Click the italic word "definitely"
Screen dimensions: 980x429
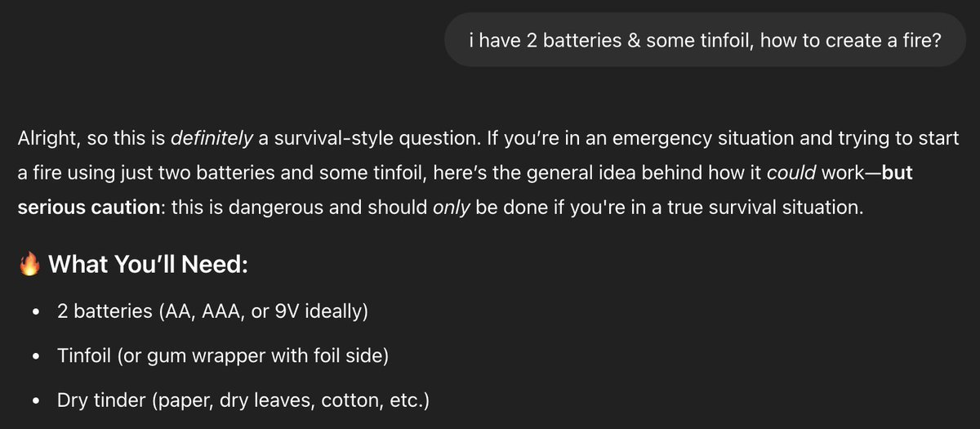pos(212,138)
